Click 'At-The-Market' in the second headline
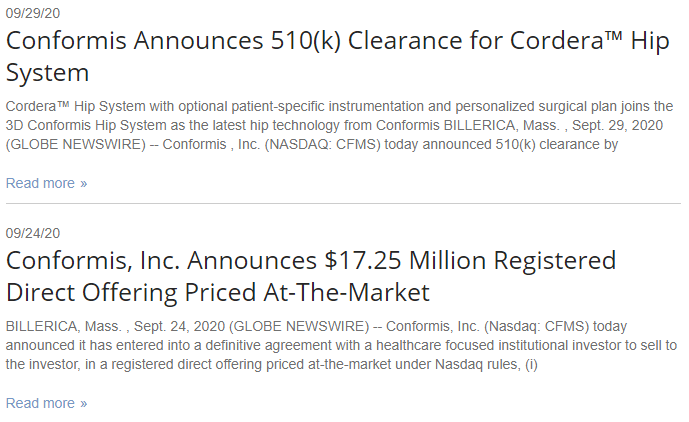This screenshot has width=689, height=422. 346,292
